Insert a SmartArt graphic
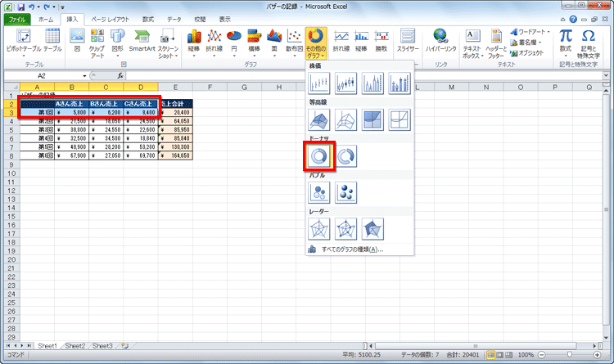The image size is (614, 364). [142, 43]
